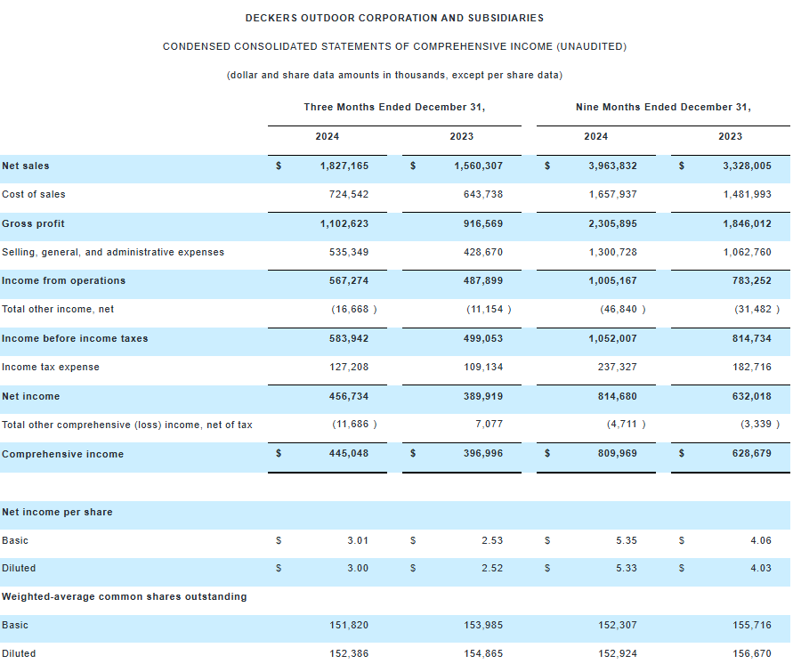Select income tax value 127,208
This screenshot has height=672, width=801.
pyautogui.click(x=349, y=367)
